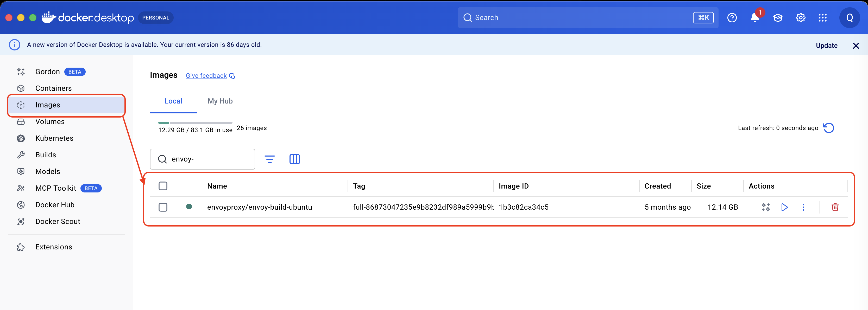
Task: Delete the envoy-build-ubuntu image
Action: (835, 207)
